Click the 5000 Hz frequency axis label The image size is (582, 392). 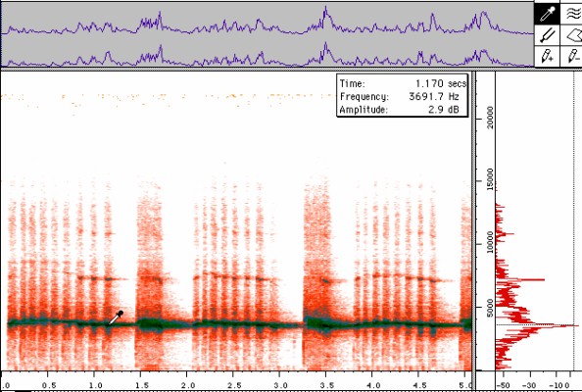pos(490,308)
